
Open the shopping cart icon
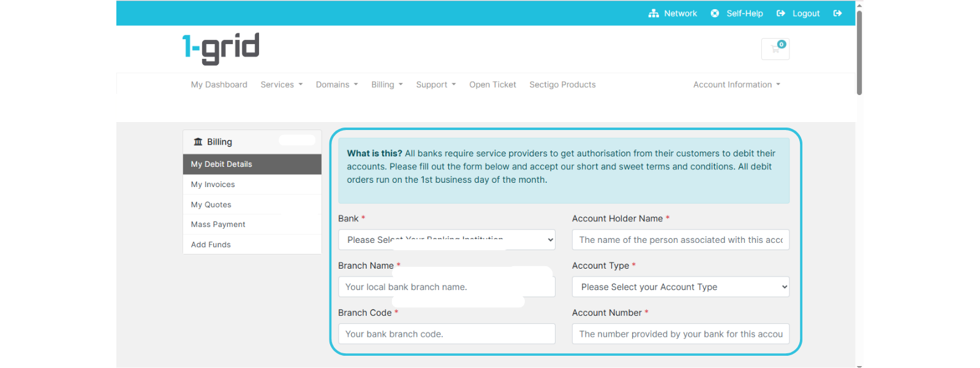[775, 49]
